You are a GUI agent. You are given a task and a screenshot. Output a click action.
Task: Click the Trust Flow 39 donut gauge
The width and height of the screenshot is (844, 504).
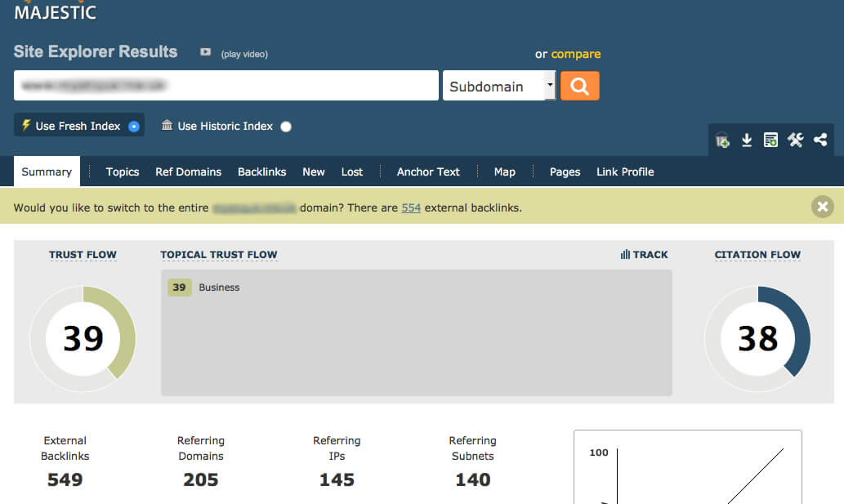(x=83, y=338)
